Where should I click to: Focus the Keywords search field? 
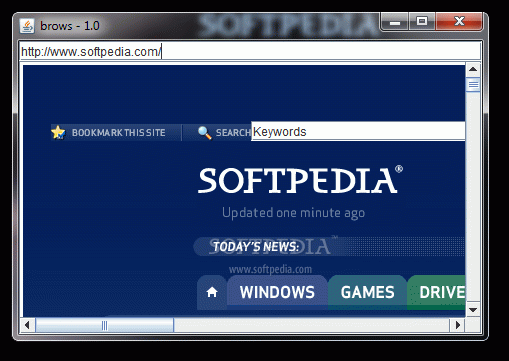click(x=358, y=131)
